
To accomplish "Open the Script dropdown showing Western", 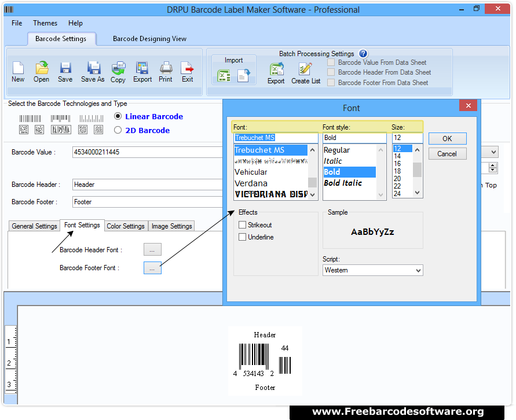I will click(x=372, y=270).
